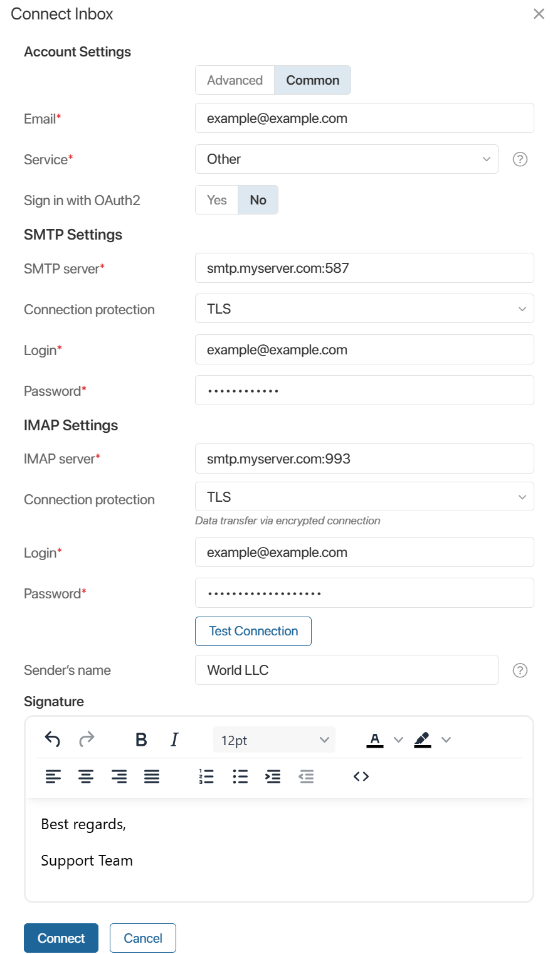The height and width of the screenshot is (954, 560).
Task: Click help icon next to Service
Action: (520, 159)
